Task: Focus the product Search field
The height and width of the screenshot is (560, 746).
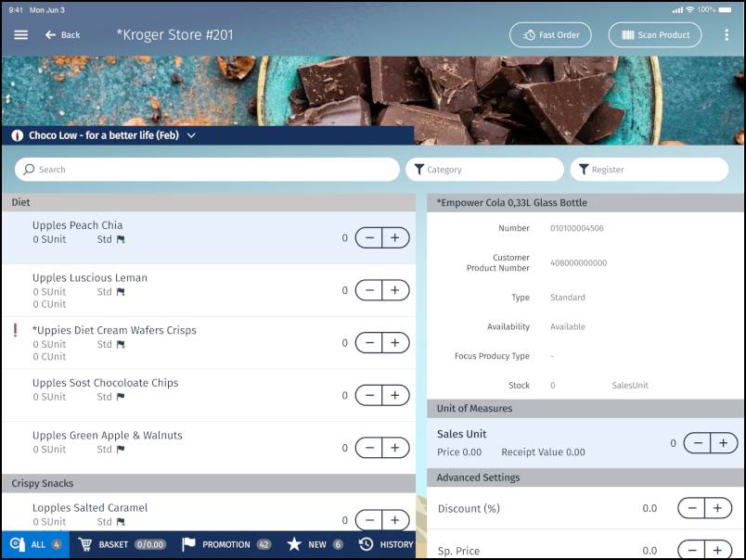Action: click(x=207, y=170)
